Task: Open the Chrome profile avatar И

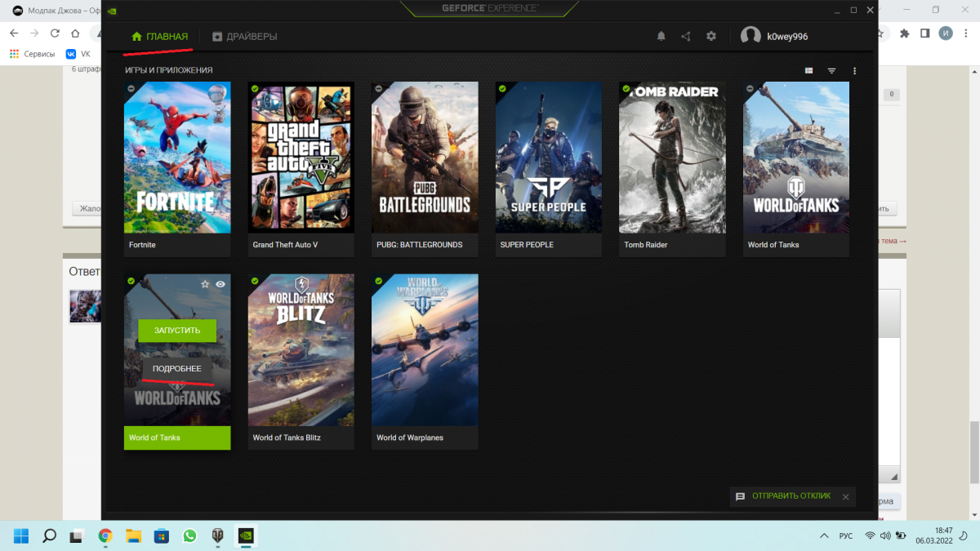Action: (946, 33)
